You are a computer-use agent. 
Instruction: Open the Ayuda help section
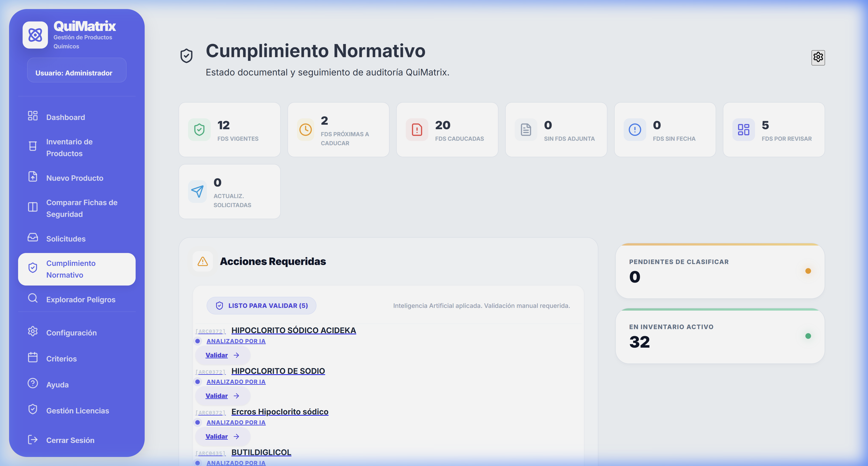pos(57,384)
